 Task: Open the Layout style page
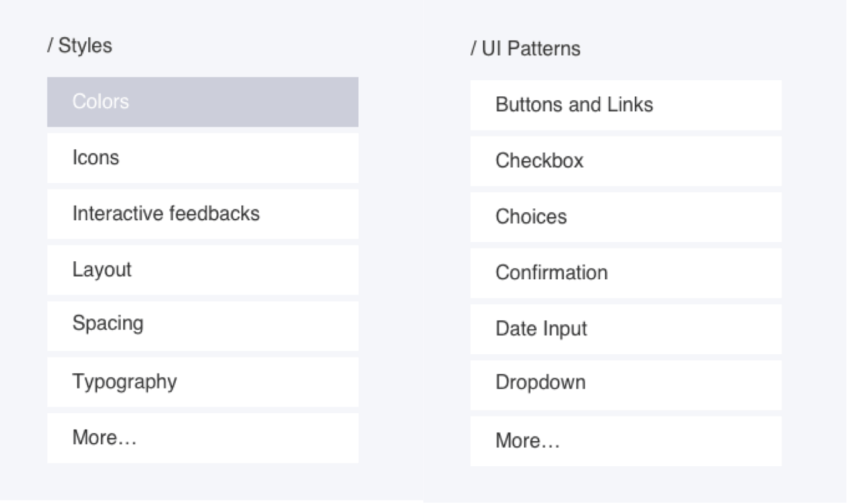pyautogui.click(x=202, y=270)
